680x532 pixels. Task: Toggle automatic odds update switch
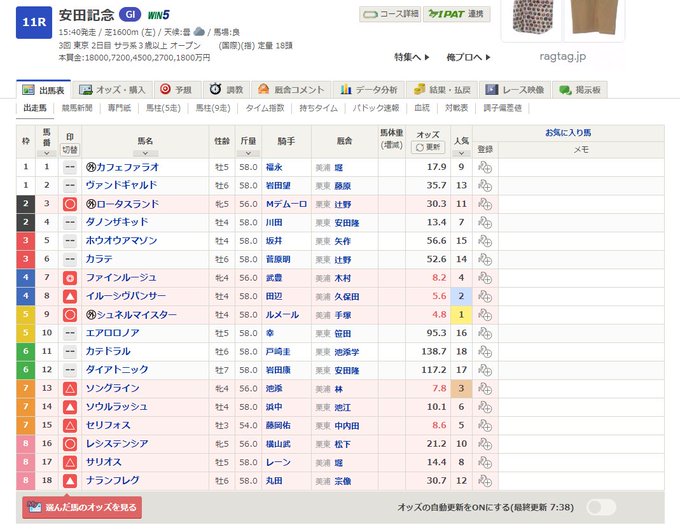coord(601,507)
